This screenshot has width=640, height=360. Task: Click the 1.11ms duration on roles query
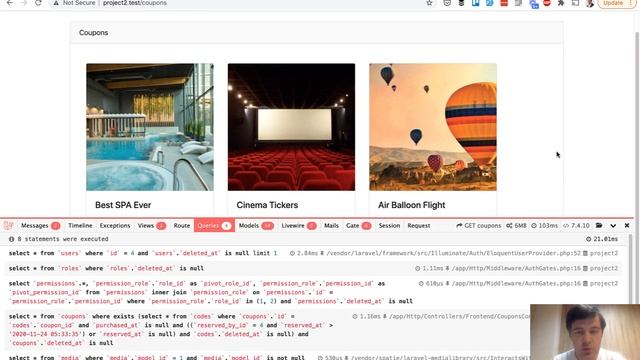[x=429, y=268]
